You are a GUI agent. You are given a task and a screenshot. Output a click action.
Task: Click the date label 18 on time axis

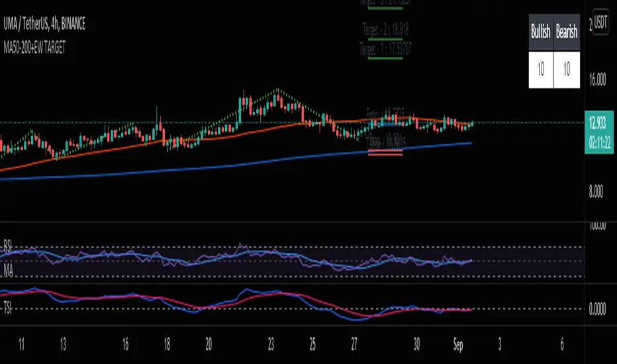click(167, 345)
